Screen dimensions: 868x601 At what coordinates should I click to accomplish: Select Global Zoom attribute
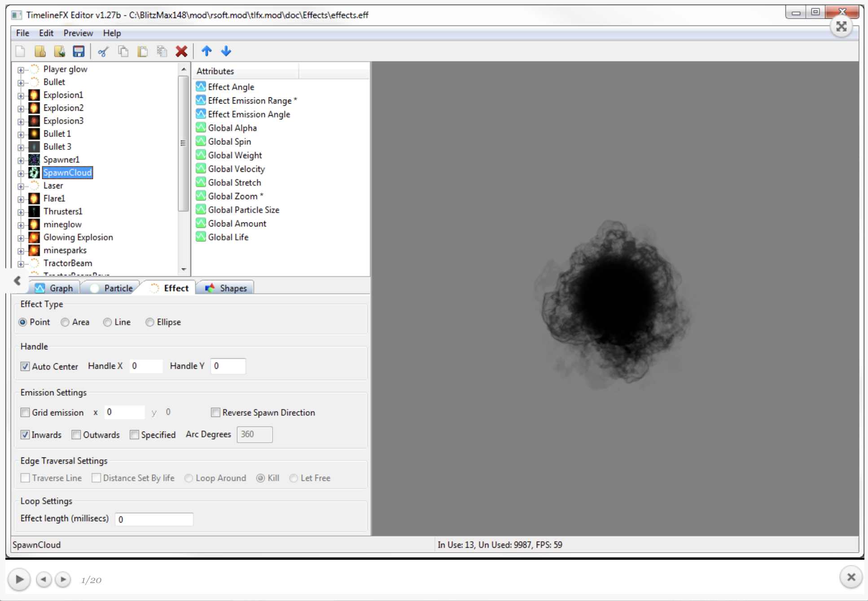[233, 196]
